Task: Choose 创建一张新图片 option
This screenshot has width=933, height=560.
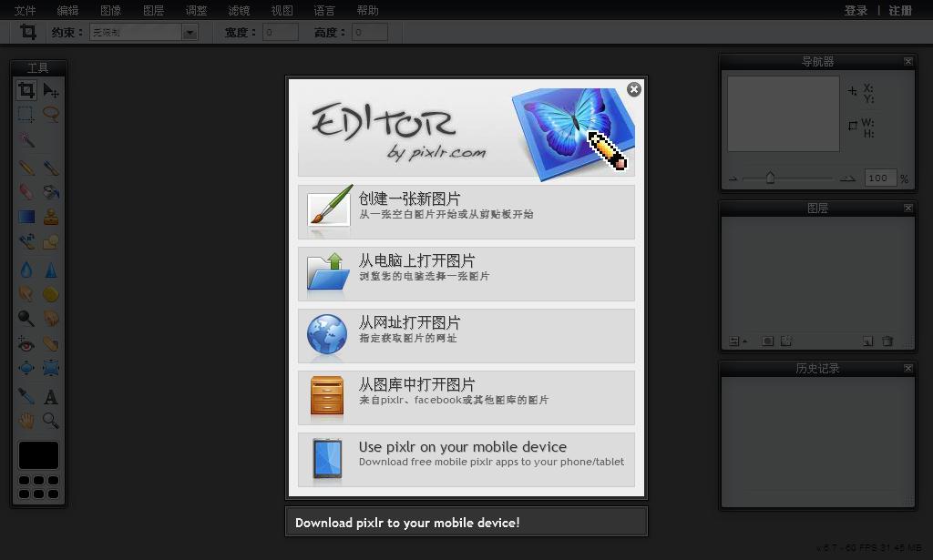Action: tap(466, 211)
